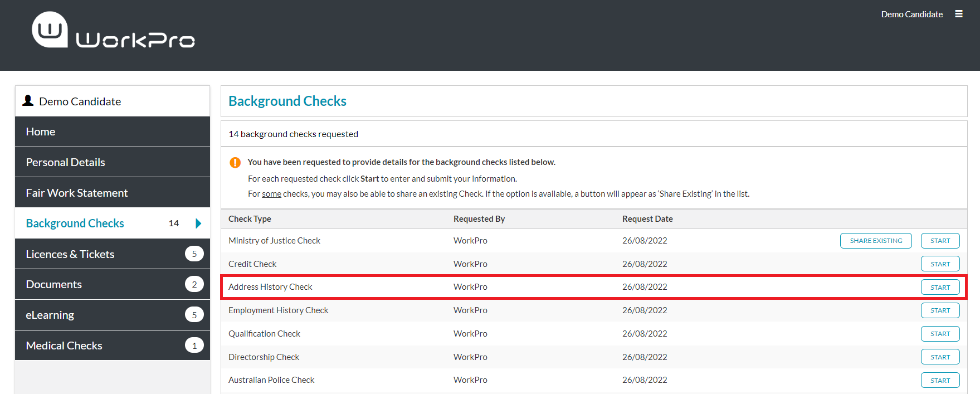Screen dimensions: 980x394
Task: Click the Medical Checks count badge 1
Action: (x=194, y=346)
